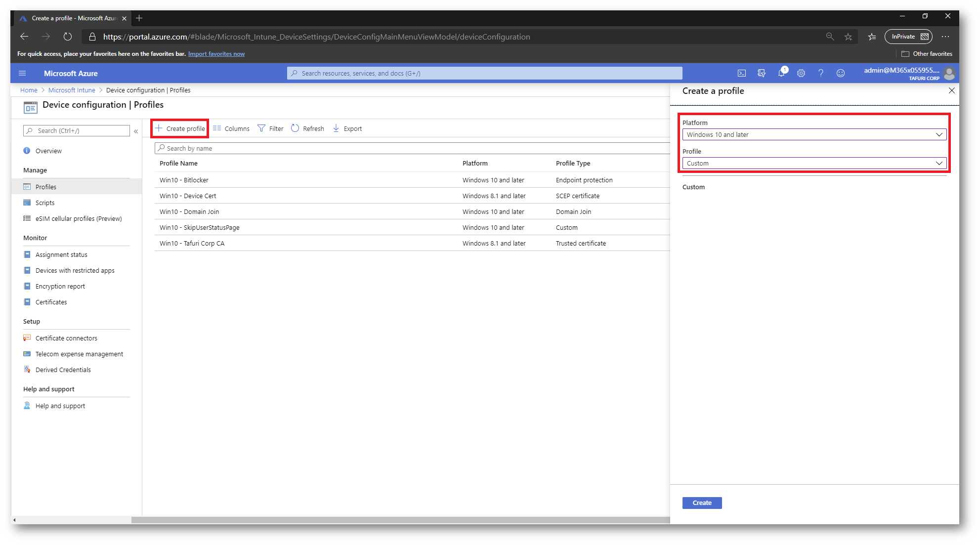This screenshot has width=980, height=545.
Task: Open the Win10 - Bitlocker profile
Action: (184, 180)
